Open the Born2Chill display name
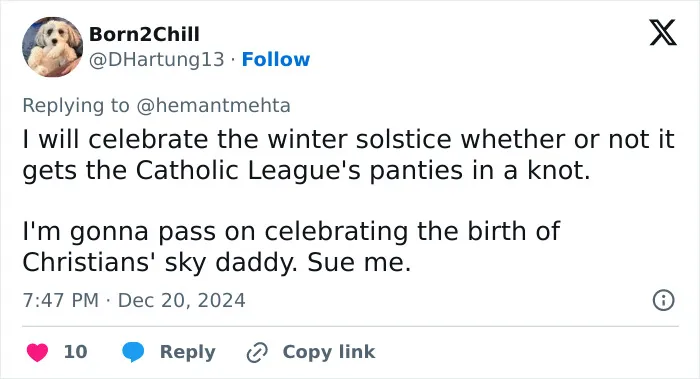Screen dimensions: 700x379 [144, 34]
